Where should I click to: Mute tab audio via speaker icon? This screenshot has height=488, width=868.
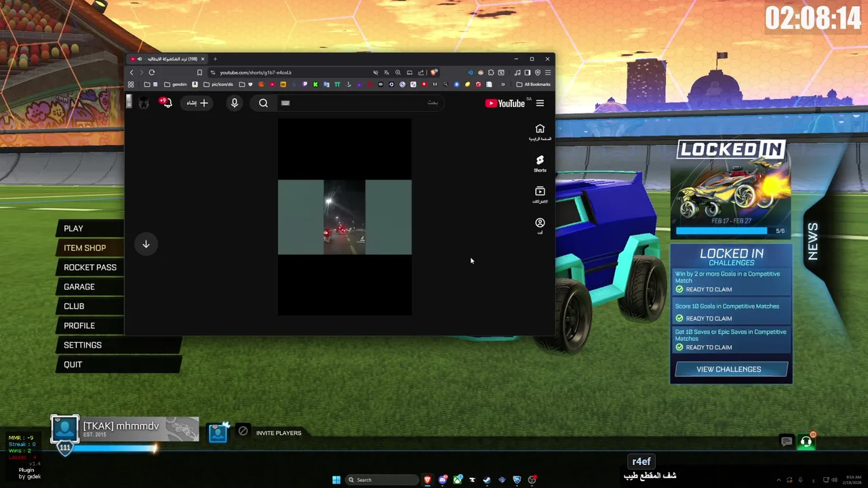(140, 59)
